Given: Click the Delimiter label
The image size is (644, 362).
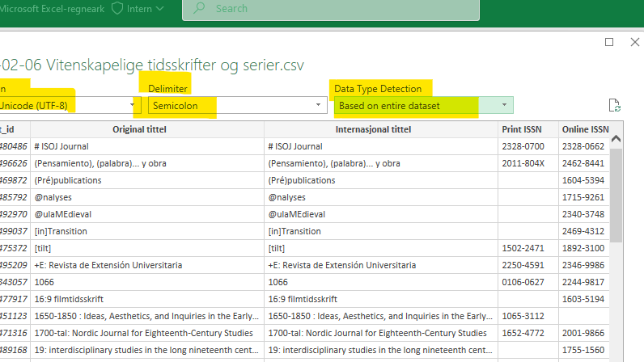Looking at the screenshot, I should pyautogui.click(x=167, y=89).
